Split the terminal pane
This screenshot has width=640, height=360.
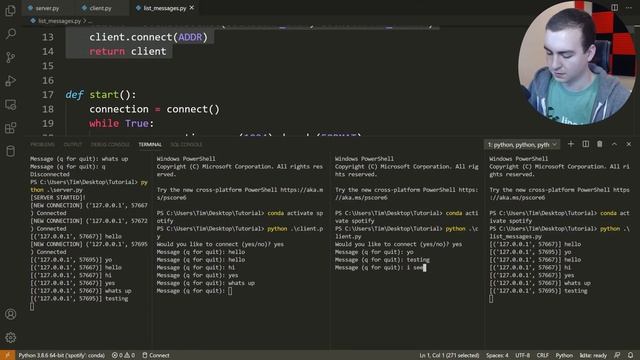585,144
